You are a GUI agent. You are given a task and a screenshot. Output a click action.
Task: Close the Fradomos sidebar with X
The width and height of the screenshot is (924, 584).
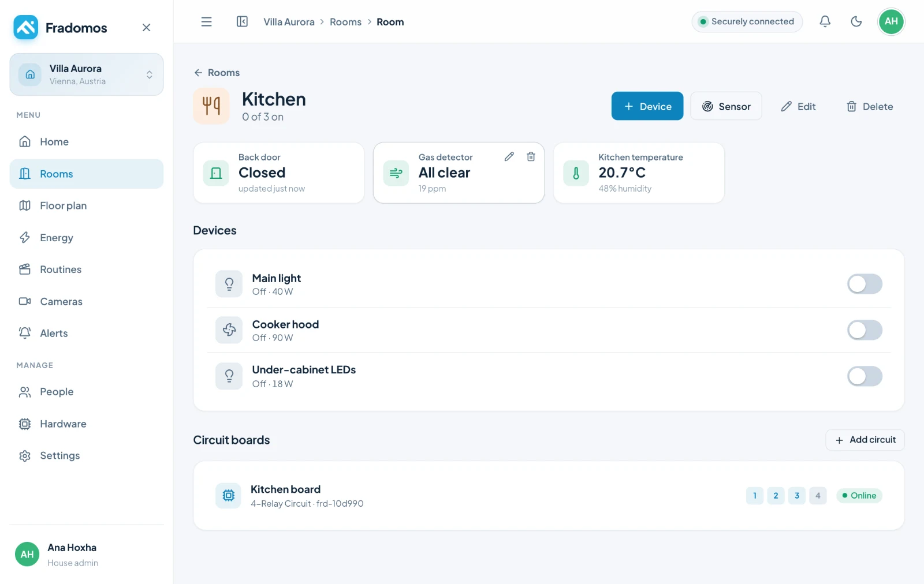pyautogui.click(x=146, y=28)
